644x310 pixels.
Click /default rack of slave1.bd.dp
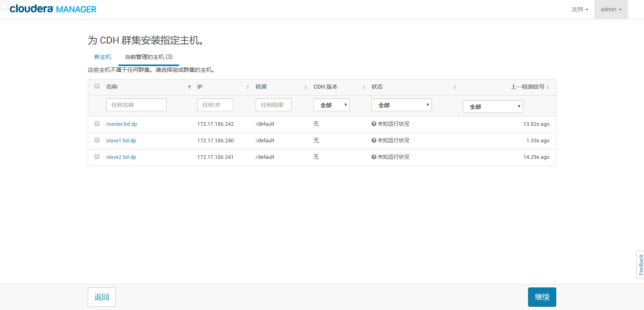(265, 140)
